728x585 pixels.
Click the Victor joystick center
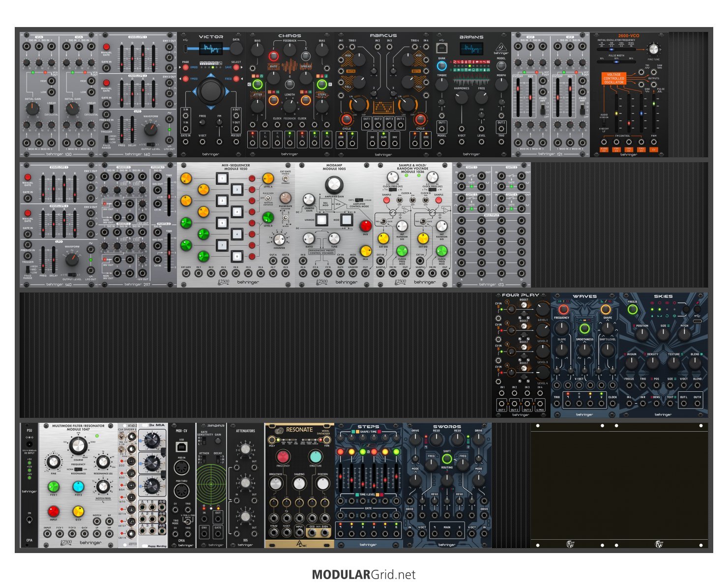[x=211, y=91]
